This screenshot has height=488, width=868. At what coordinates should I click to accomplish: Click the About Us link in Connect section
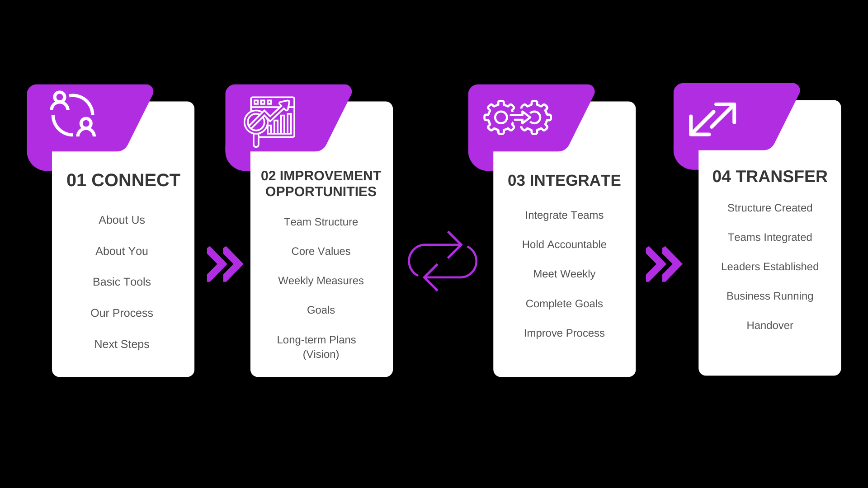[122, 220]
